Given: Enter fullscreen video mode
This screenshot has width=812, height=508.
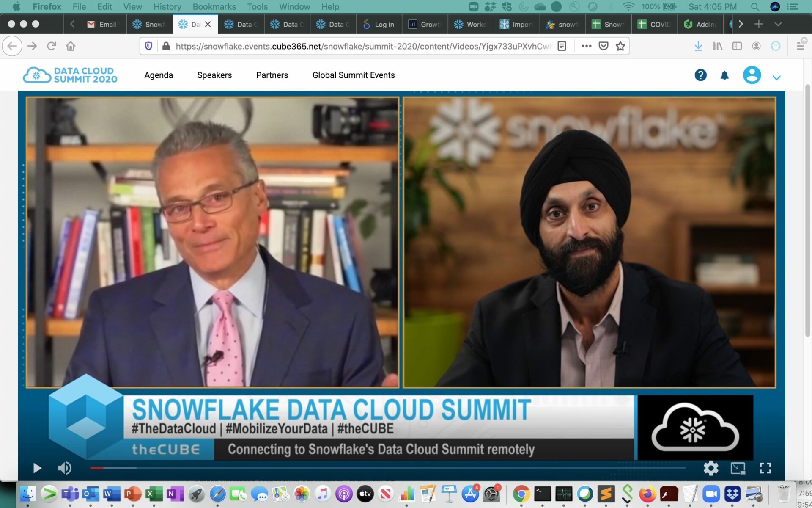Looking at the screenshot, I should 765,468.
